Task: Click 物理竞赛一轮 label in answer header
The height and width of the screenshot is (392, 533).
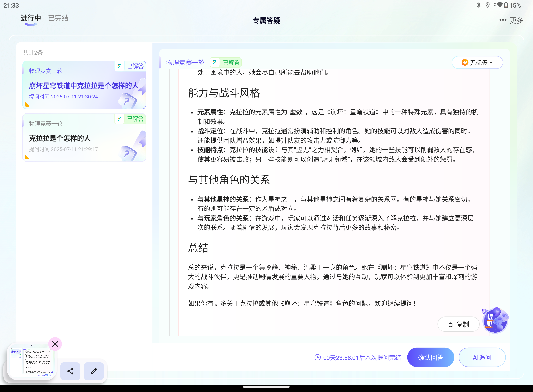Action: 185,63
